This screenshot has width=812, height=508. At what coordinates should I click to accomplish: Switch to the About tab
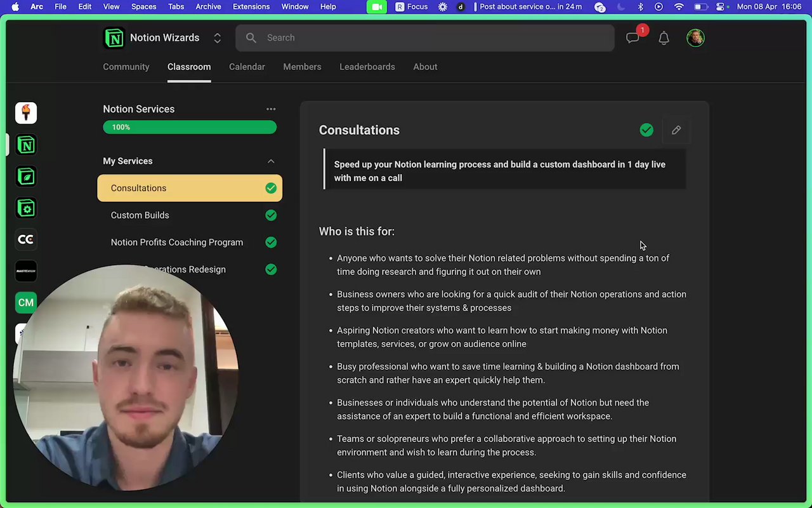coord(425,67)
